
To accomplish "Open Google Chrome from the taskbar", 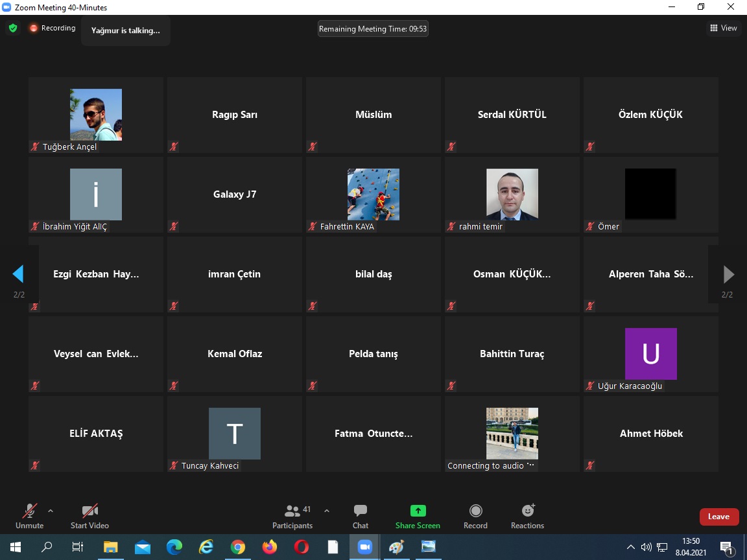I will pyautogui.click(x=238, y=547).
